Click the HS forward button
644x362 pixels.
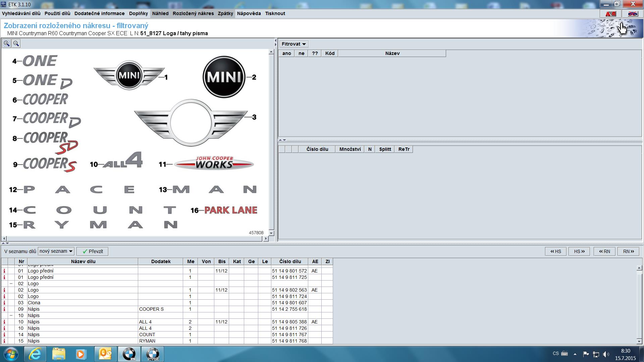coord(579,251)
